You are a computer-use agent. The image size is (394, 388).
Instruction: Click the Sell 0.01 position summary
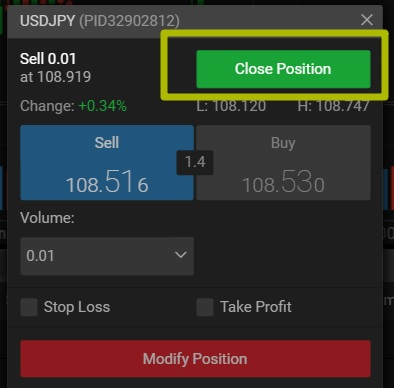(48, 59)
